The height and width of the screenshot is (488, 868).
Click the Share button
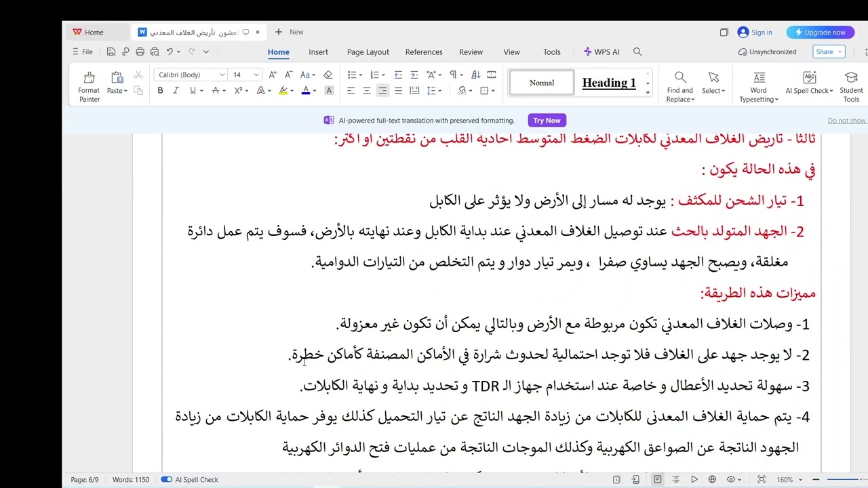click(x=829, y=52)
